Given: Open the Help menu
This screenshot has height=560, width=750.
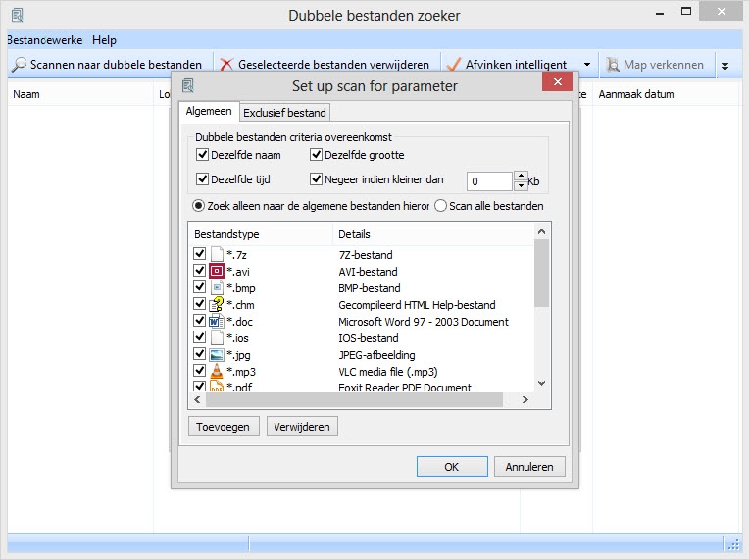Looking at the screenshot, I should tap(104, 40).
